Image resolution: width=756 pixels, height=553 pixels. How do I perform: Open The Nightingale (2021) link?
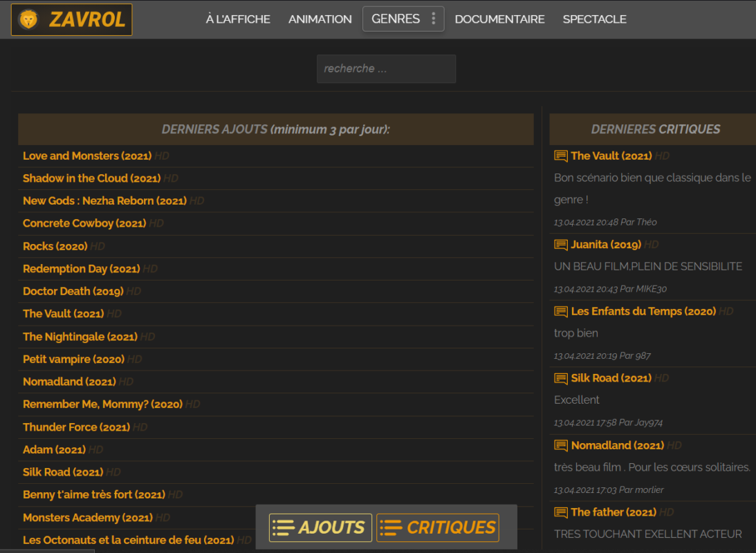(80, 337)
